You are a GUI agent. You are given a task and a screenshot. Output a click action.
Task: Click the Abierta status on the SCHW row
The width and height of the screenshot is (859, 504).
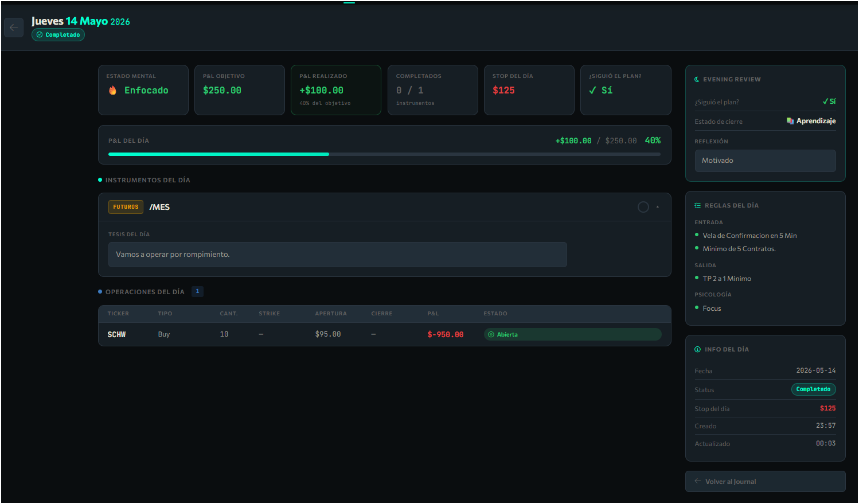click(572, 334)
